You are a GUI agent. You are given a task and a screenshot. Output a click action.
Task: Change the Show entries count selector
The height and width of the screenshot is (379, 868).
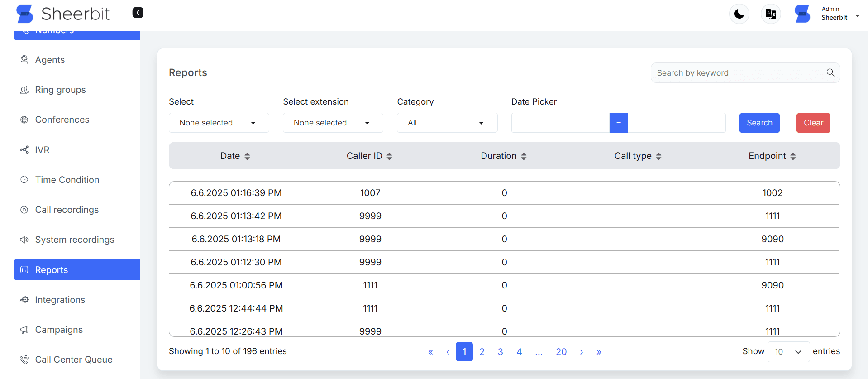click(x=788, y=352)
